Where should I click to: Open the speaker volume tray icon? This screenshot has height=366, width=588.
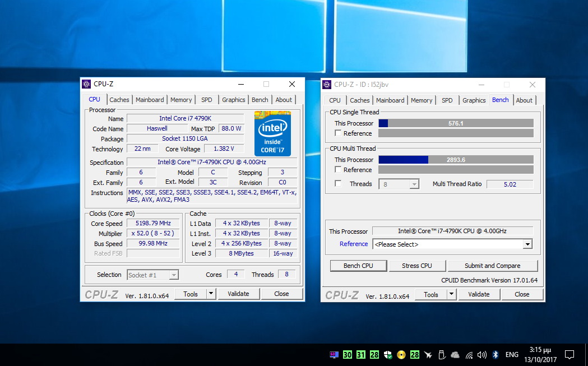point(482,355)
